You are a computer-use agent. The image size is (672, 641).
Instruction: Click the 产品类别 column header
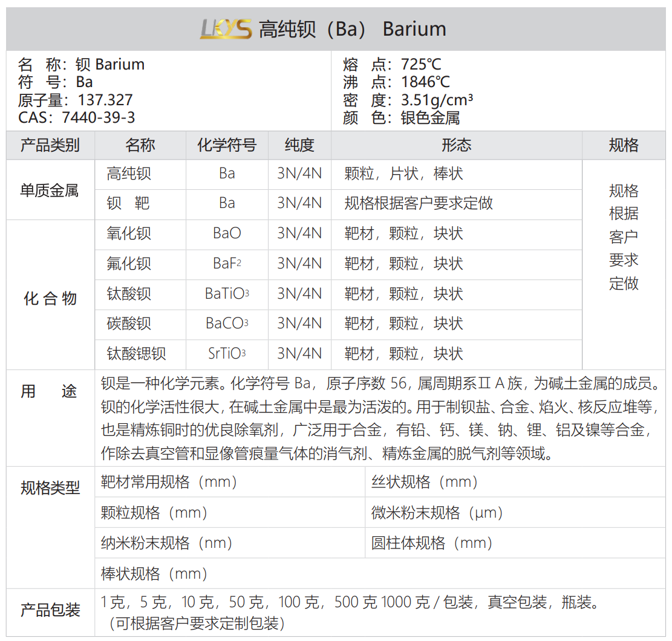point(50,145)
